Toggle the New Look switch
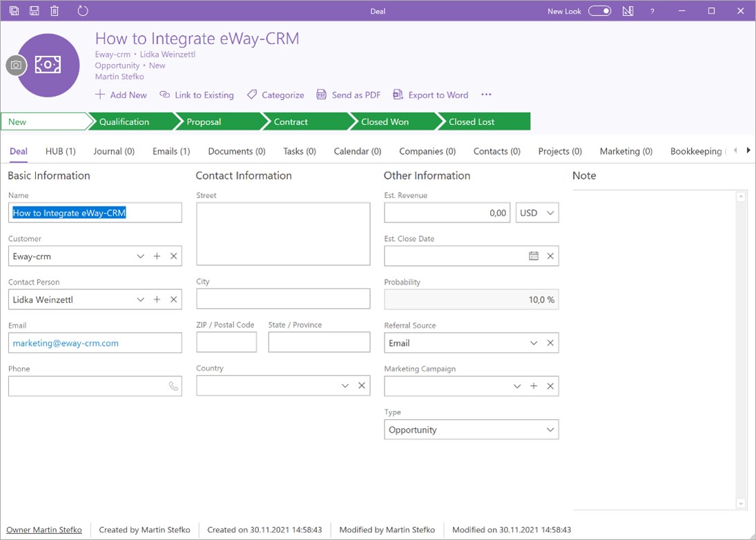The image size is (756, 540). coord(600,10)
